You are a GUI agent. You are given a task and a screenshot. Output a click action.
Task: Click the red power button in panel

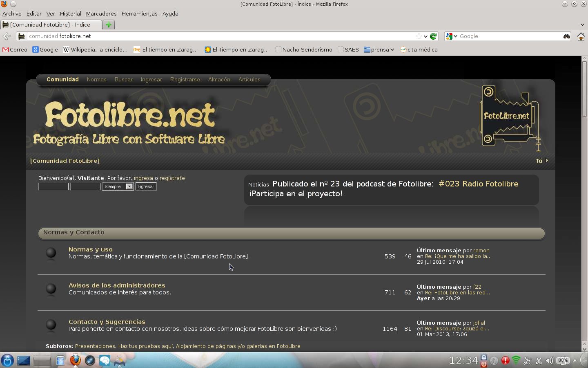point(484,364)
